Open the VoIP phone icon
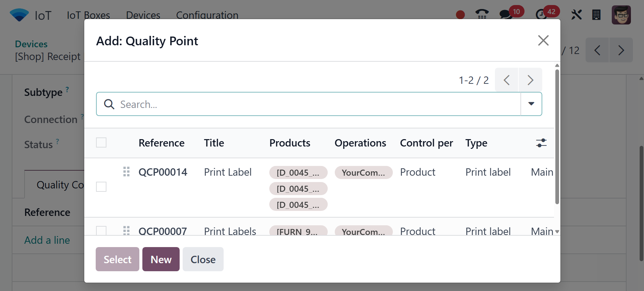 (x=482, y=15)
